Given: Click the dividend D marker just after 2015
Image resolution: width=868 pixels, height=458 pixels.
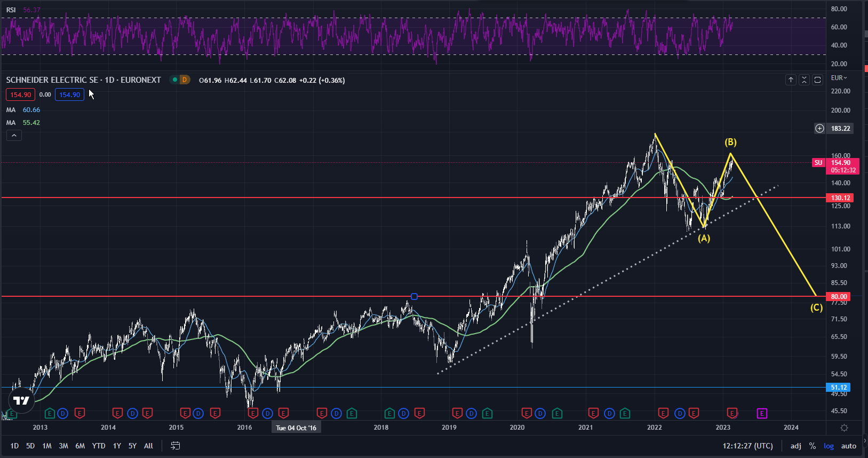Looking at the screenshot, I should [x=198, y=413].
